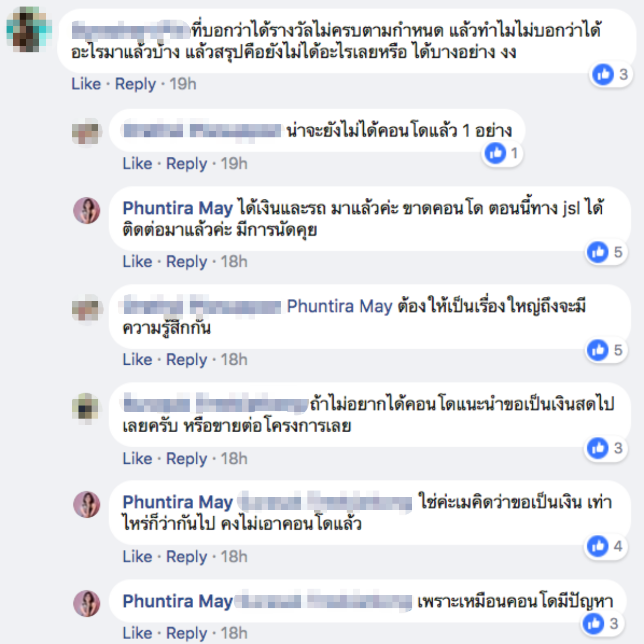Viewport: 644px width, 644px height.
Task: Click the pixelated avatar of the top commenter
Action: tap(29, 29)
